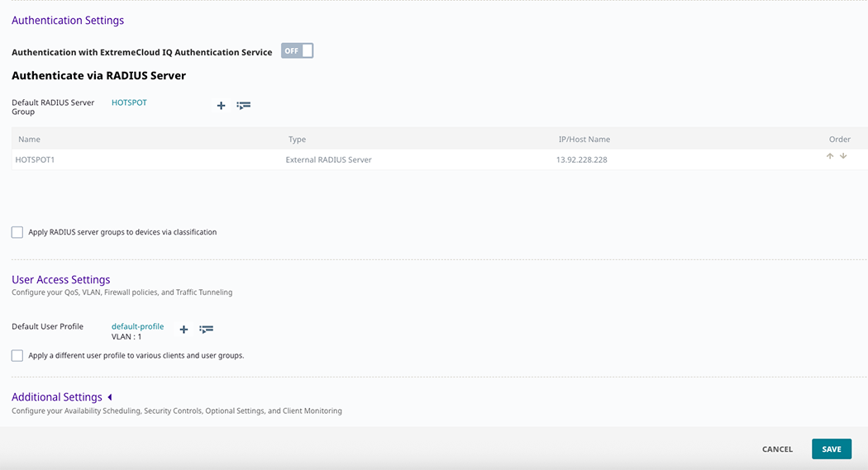868x470 pixels.
Task: Open the existing user profile selector
Action: click(206, 330)
